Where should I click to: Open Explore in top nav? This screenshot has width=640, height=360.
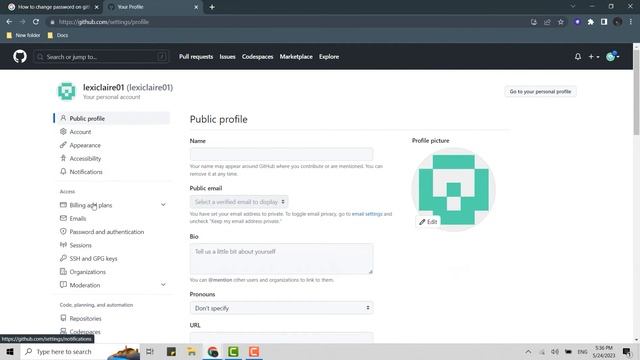click(x=329, y=57)
